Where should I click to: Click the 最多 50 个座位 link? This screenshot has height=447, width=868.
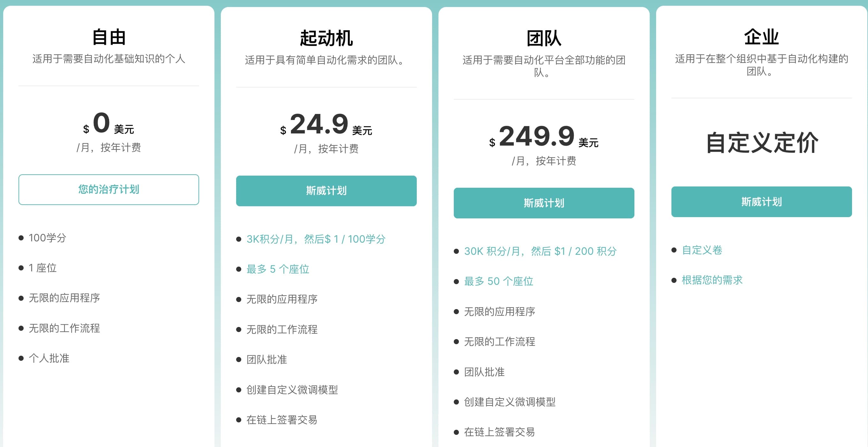point(498,281)
